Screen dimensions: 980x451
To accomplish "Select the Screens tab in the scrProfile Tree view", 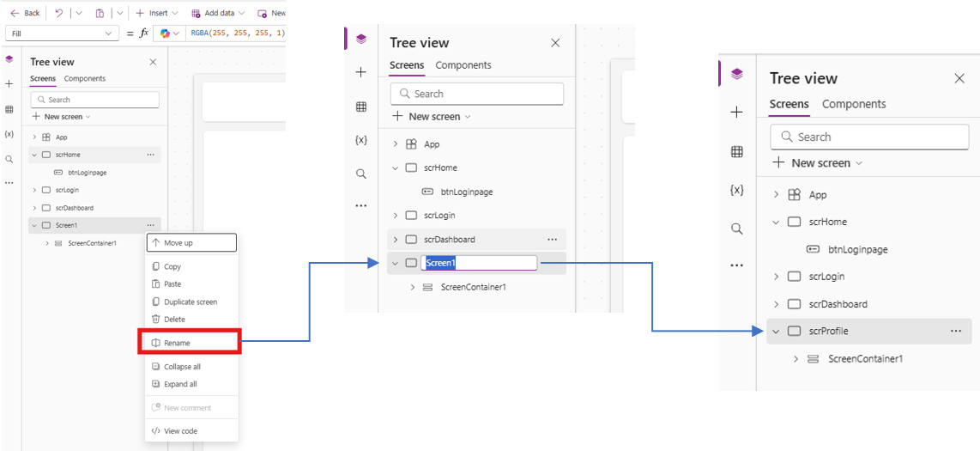I will coord(789,104).
